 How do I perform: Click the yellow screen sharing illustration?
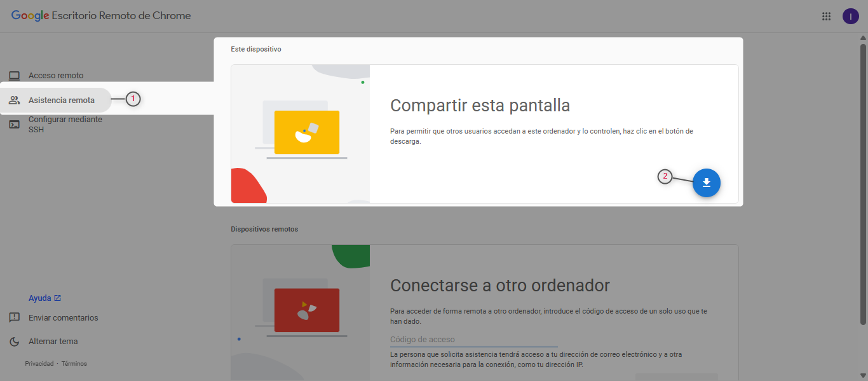click(x=307, y=132)
